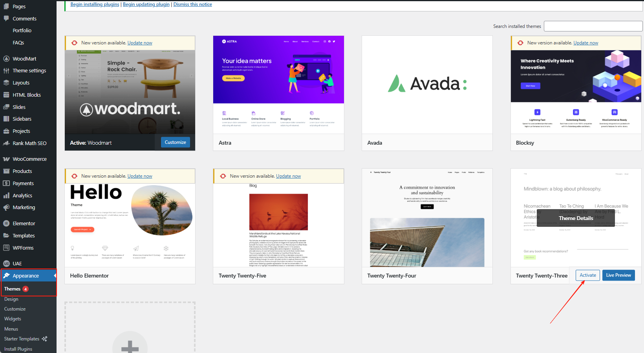Open the Install Plugins submenu item
This screenshot has height=353, width=644.
[18, 349]
